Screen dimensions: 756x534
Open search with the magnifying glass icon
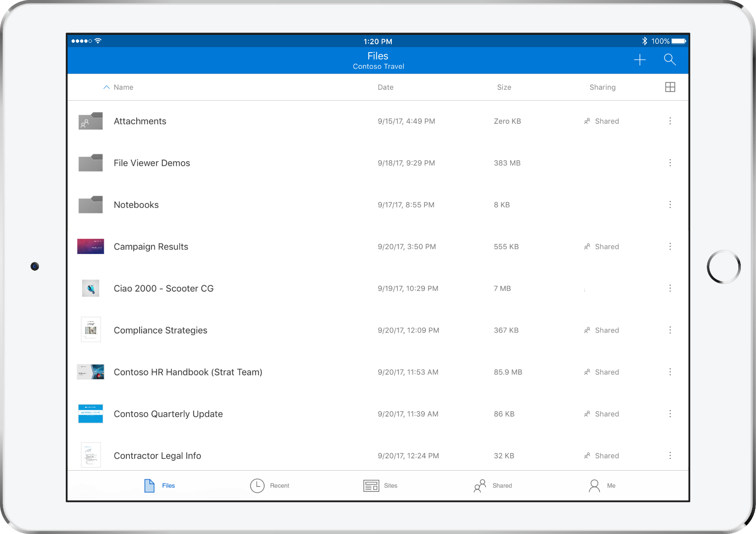point(669,60)
